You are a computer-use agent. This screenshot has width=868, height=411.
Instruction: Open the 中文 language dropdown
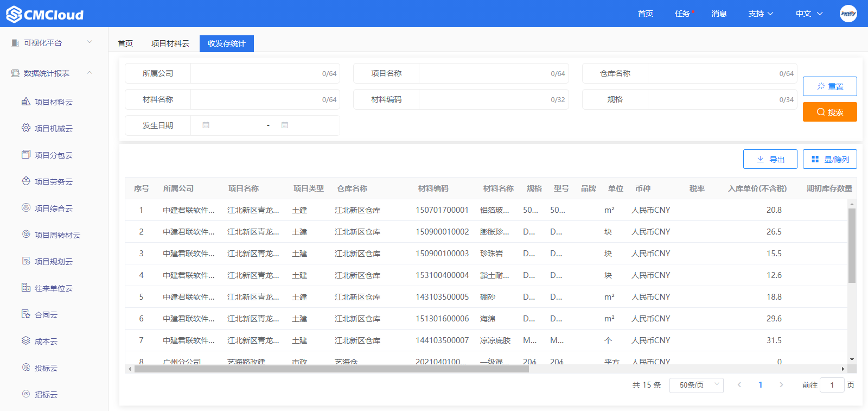coord(809,14)
